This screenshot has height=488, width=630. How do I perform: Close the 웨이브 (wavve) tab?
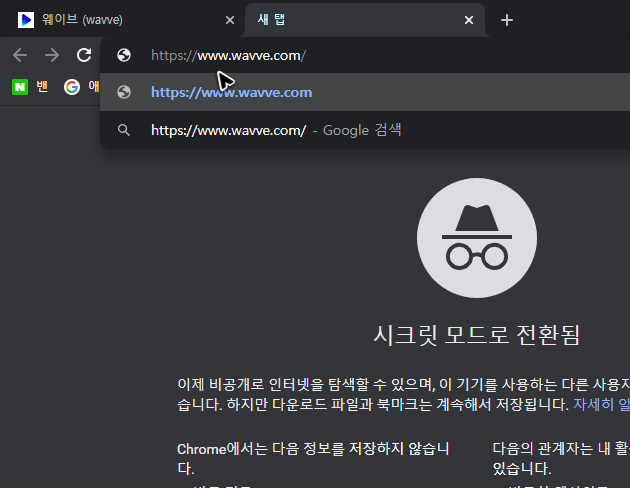[230, 20]
